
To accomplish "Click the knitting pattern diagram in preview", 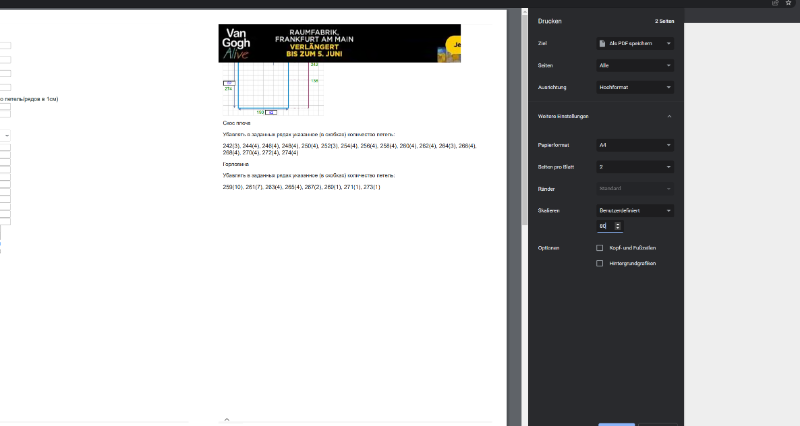I will (272, 89).
